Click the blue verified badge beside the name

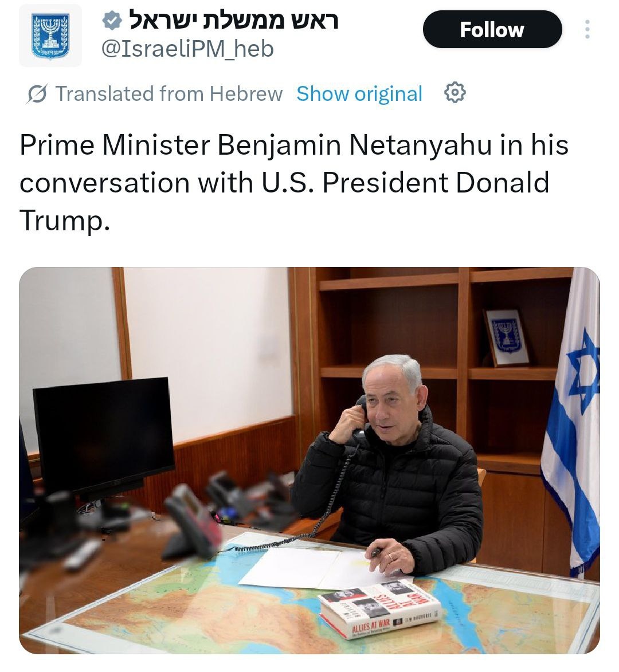point(112,21)
